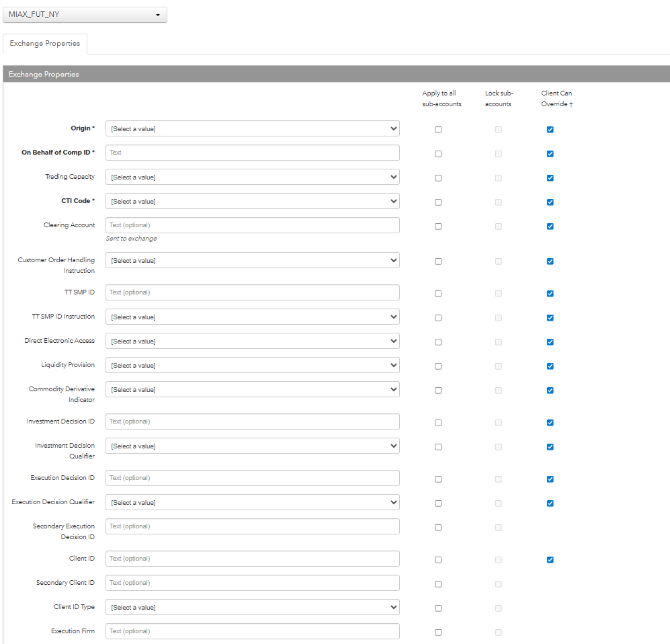Open the Client ID Type dropdown
Viewport: 670px width, 644px height.
point(252,607)
